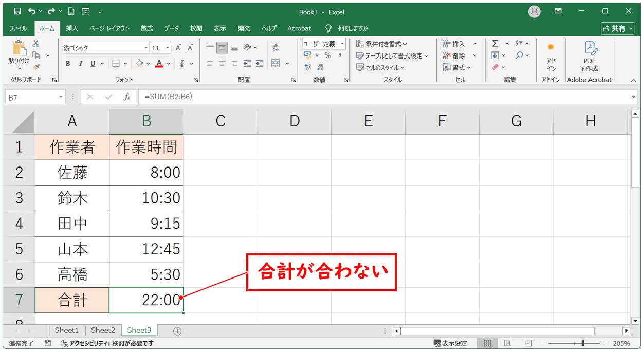
Task: Click the decrease decimal places icon
Action: pyautogui.click(x=320, y=67)
